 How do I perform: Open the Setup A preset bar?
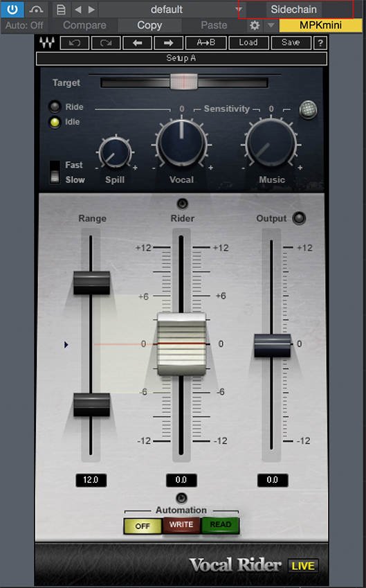[181, 58]
